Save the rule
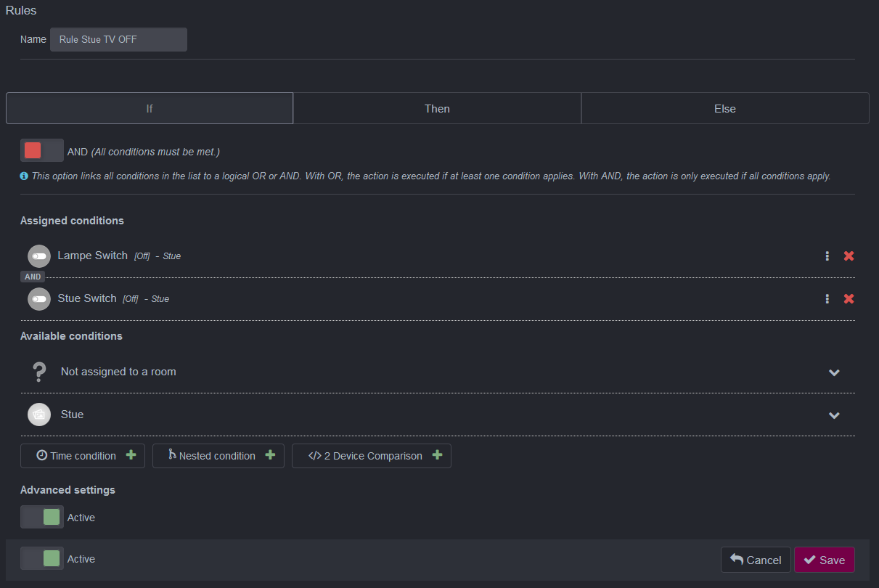This screenshot has width=879, height=588. pyautogui.click(x=824, y=560)
